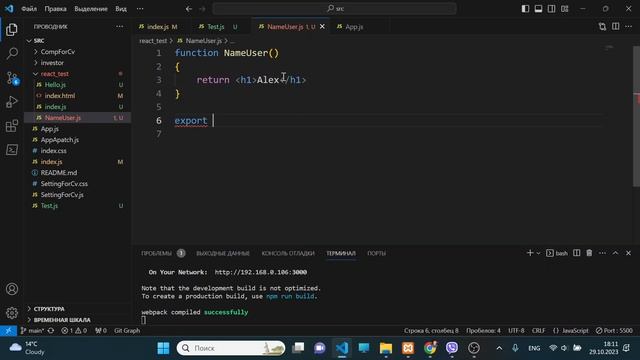
Task: Open the Manage gear icon
Action: click(x=12, y=313)
